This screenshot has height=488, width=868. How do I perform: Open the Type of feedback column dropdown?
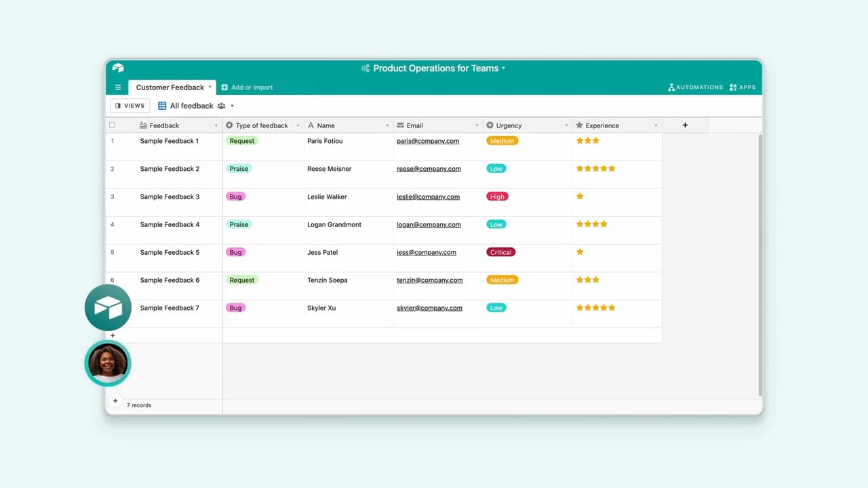(298, 125)
